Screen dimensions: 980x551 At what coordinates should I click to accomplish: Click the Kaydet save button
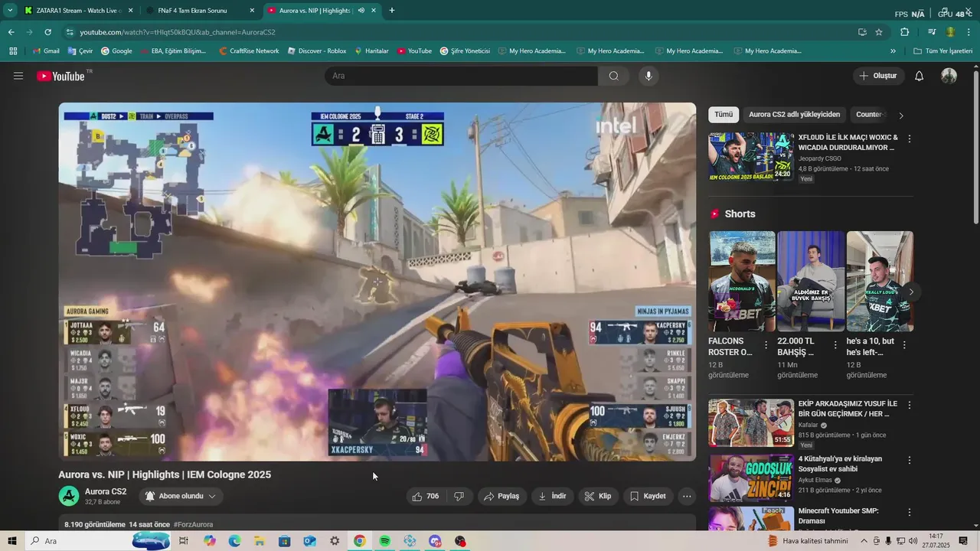[648, 496]
